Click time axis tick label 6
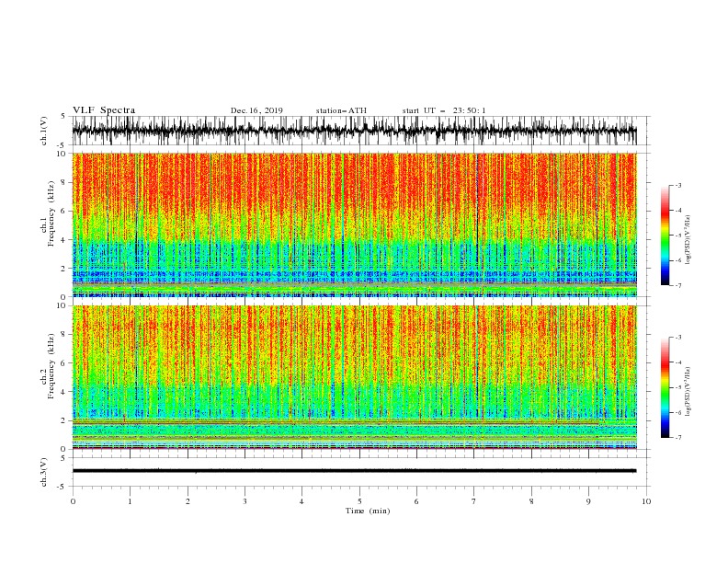Screen dimensions: 728x563 click(416, 501)
